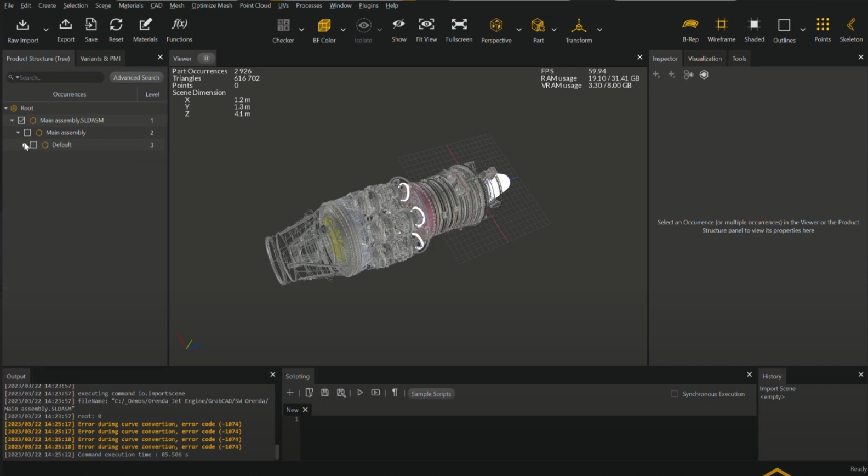The image size is (868, 476).
Task: Close the New script tab
Action: point(305,410)
